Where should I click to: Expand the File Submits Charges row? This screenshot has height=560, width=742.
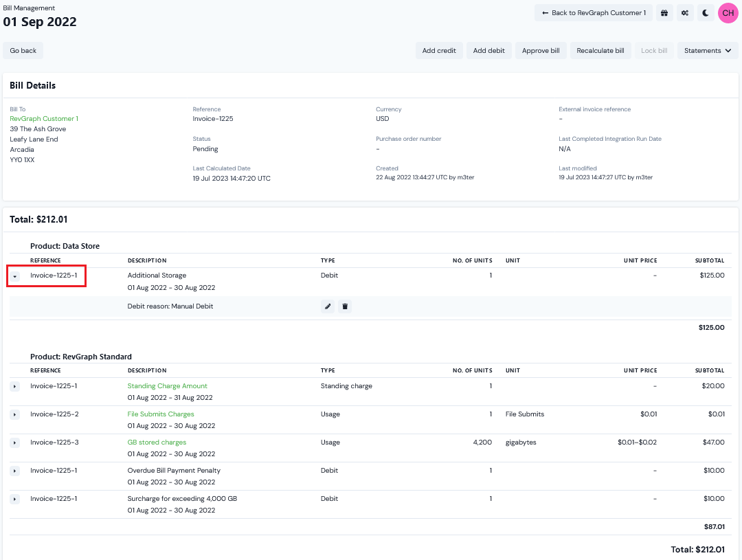(14, 414)
